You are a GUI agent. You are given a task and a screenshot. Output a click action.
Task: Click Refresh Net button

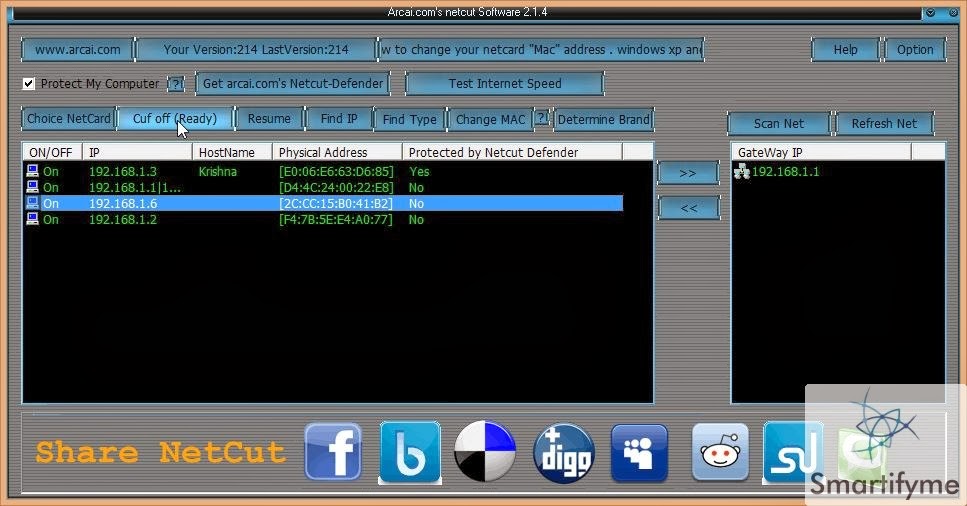[x=884, y=123]
